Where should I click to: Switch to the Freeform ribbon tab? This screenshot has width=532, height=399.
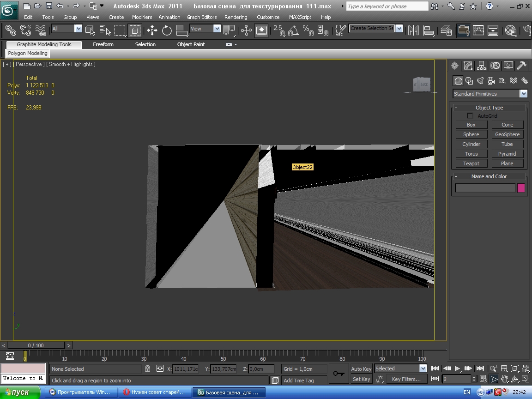[103, 44]
